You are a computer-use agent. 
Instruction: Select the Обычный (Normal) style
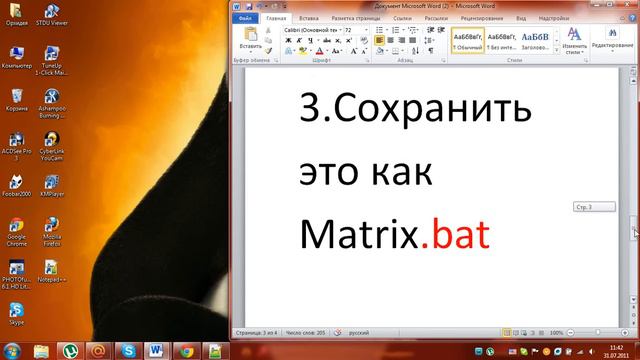pyautogui.click(x=468, y=40)
